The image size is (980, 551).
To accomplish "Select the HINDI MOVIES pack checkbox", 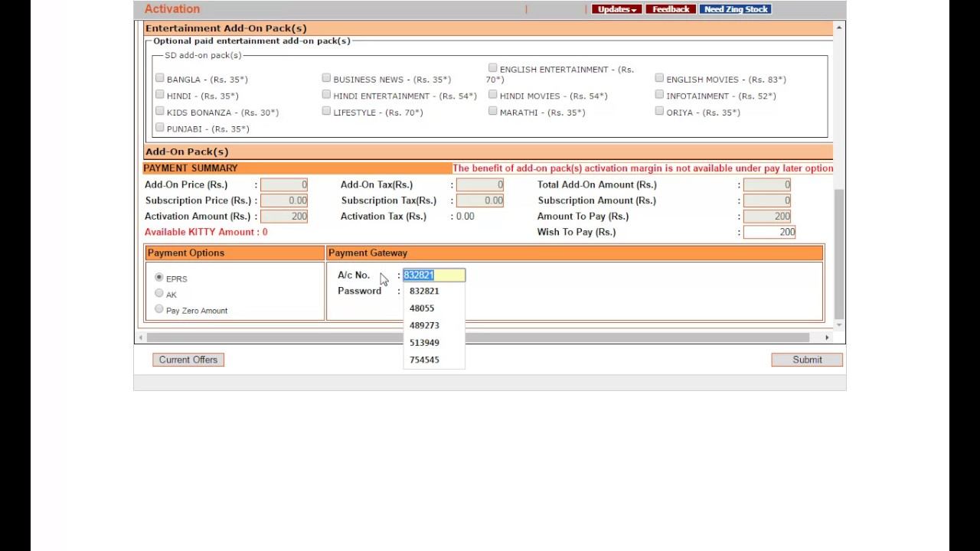I will click(x=492, y=95).
